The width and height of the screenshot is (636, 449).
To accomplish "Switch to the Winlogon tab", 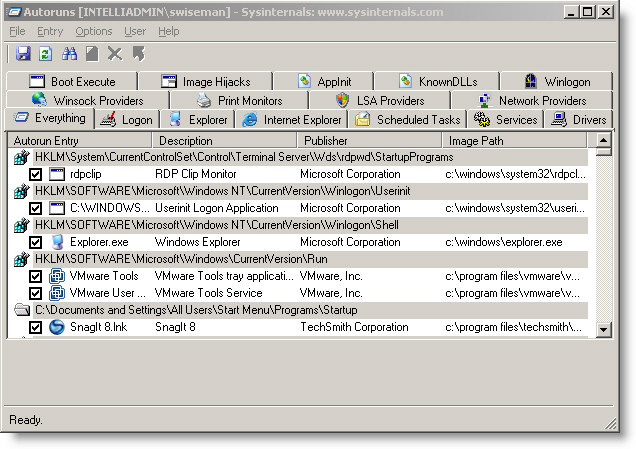I will pyautogui.click(x=556, y=82).
